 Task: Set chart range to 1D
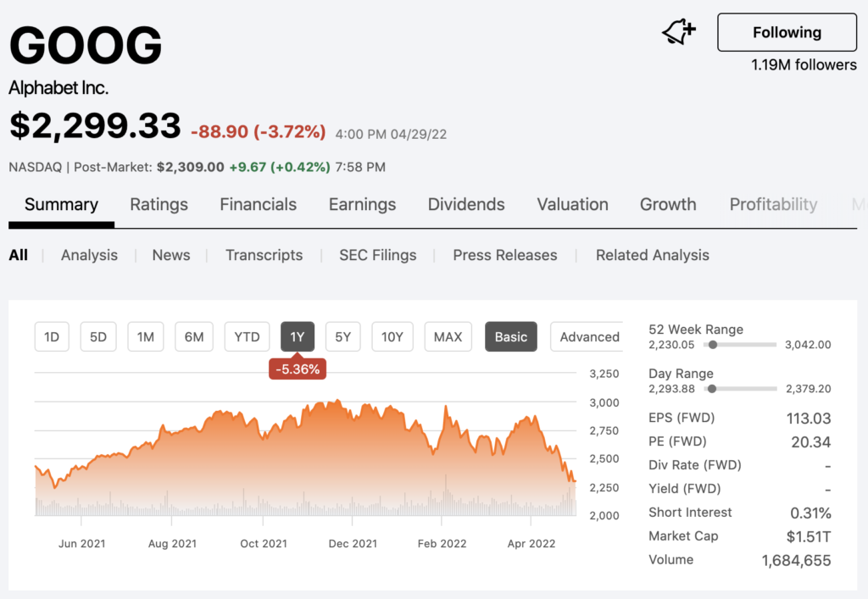pos(52,337)
